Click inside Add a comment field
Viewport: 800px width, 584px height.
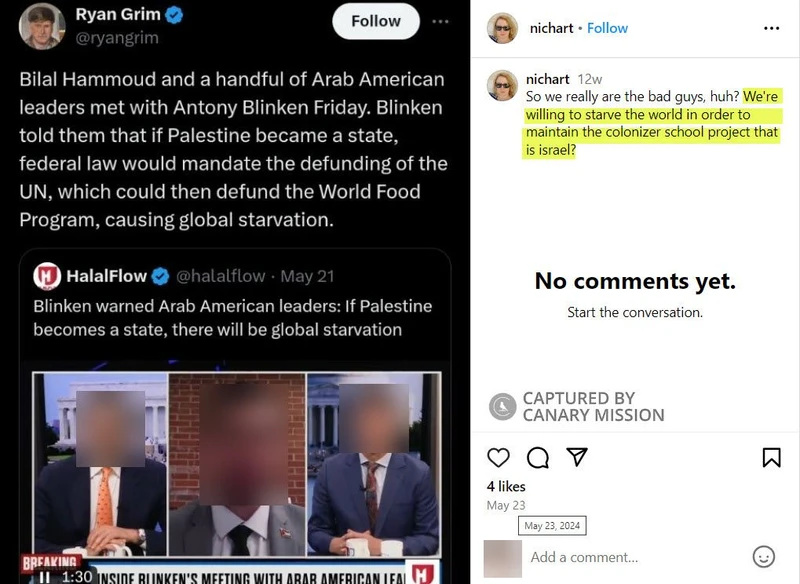click(x=638, y=557)
